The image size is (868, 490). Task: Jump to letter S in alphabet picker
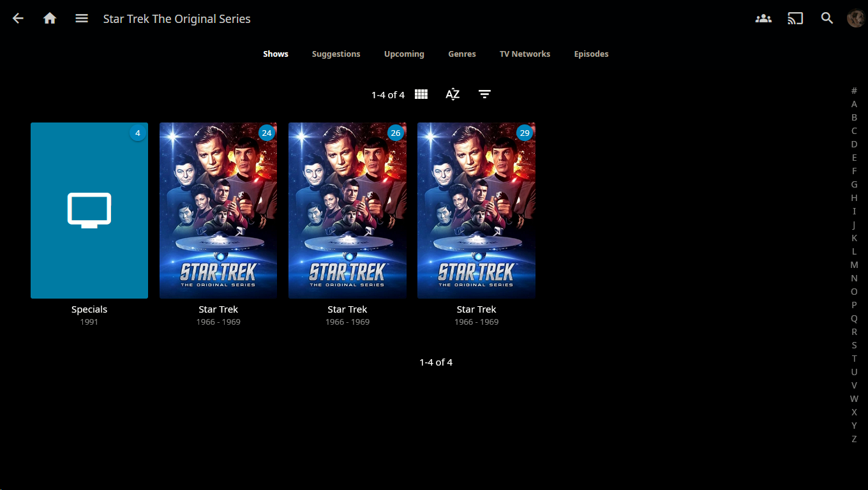coord(854,345)
